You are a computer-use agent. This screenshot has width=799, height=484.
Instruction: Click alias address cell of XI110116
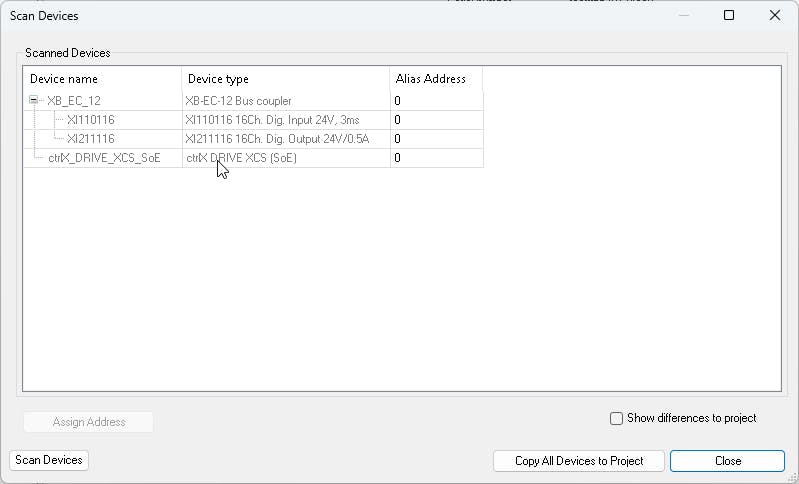[437, 120]
